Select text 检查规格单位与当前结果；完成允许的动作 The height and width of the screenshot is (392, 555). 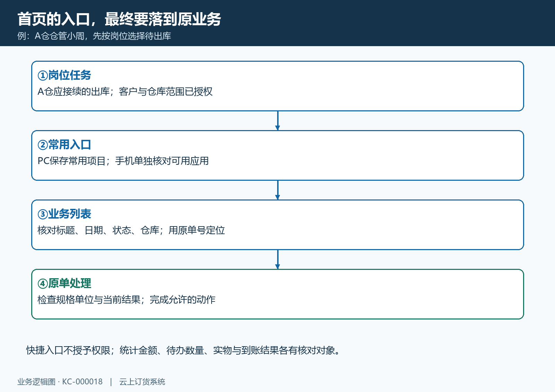point(126,300)
